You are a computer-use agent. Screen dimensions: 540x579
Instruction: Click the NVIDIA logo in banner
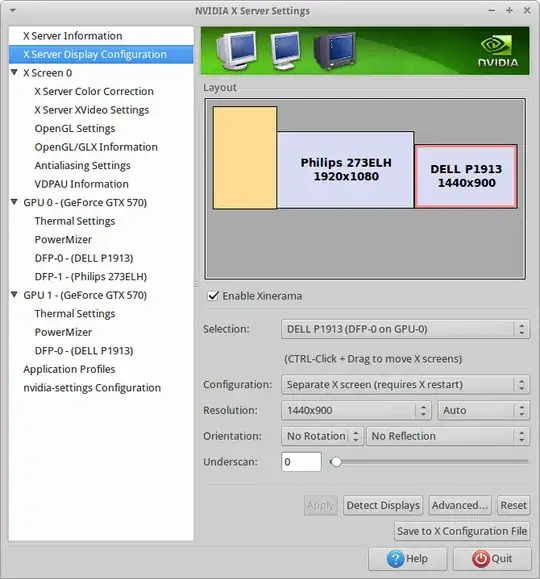tap(498, 51)
